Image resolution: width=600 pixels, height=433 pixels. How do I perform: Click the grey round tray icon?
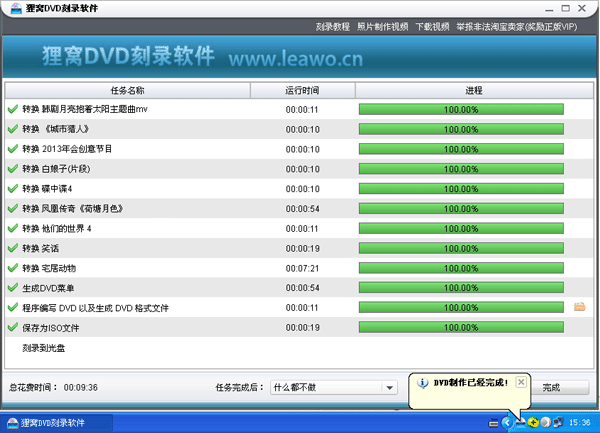pyautogui.click(x=546, y=422)
